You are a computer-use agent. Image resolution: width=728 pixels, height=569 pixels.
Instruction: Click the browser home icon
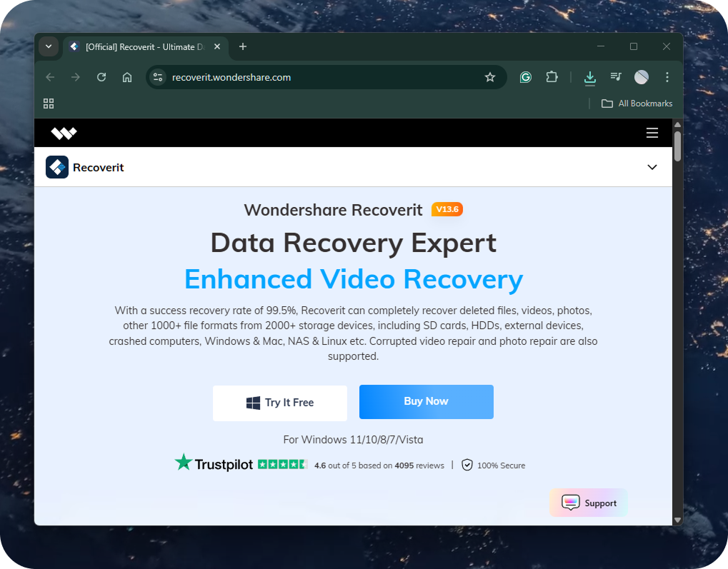click(126, 77)
